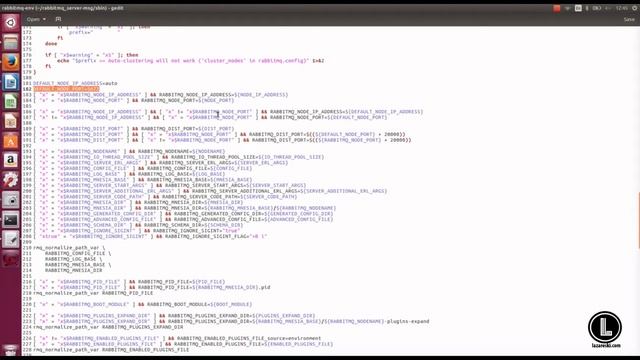This screenshot has width=640, height=360.
Task: Open the network Wi-Fi indicator menu
Action: click(x=567, y=8)
